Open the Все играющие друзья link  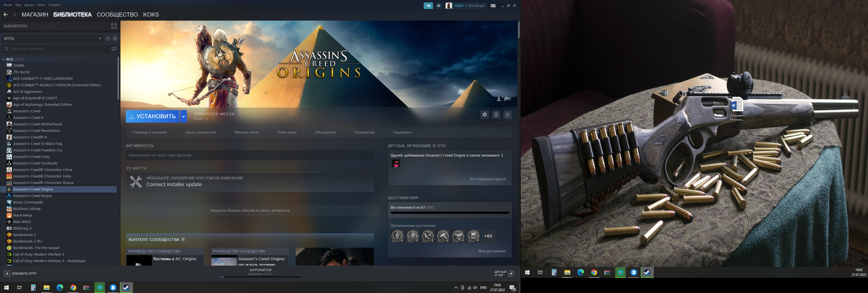click(488, 179)
